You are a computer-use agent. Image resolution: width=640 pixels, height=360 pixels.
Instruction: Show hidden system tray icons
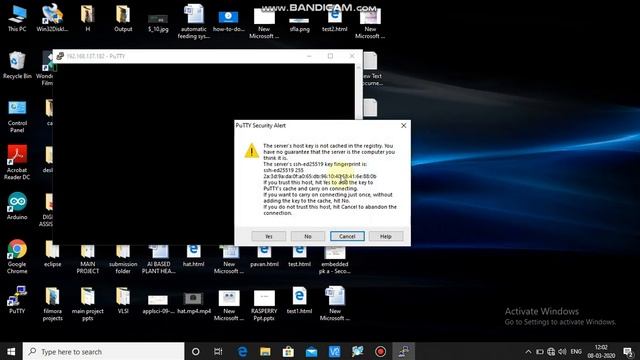[528, 351]
